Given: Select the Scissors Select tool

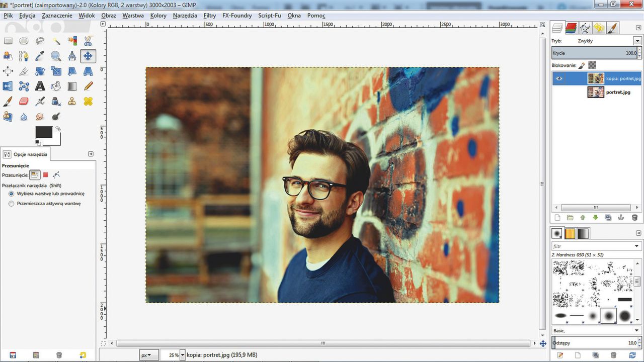Looking at the screenshot, I should point(88,41).
